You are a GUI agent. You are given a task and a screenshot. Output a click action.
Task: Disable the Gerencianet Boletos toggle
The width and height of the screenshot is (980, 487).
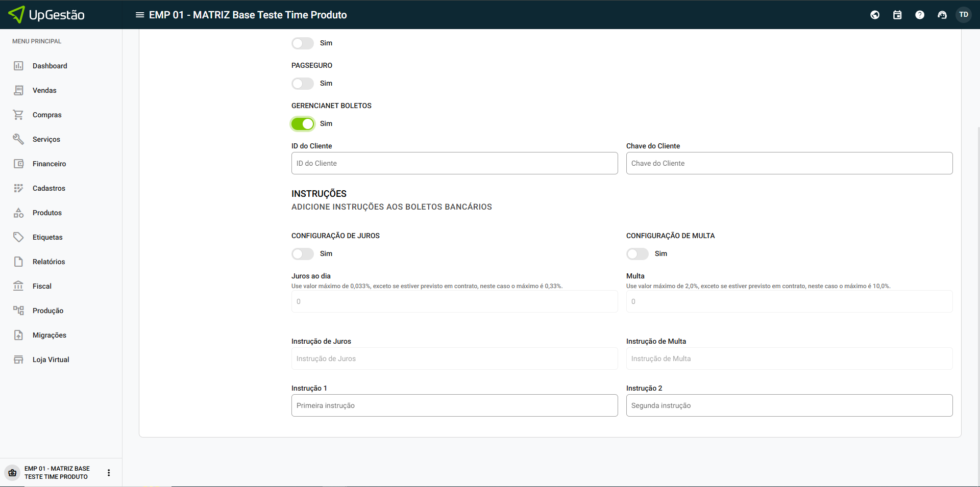(303, 124)
